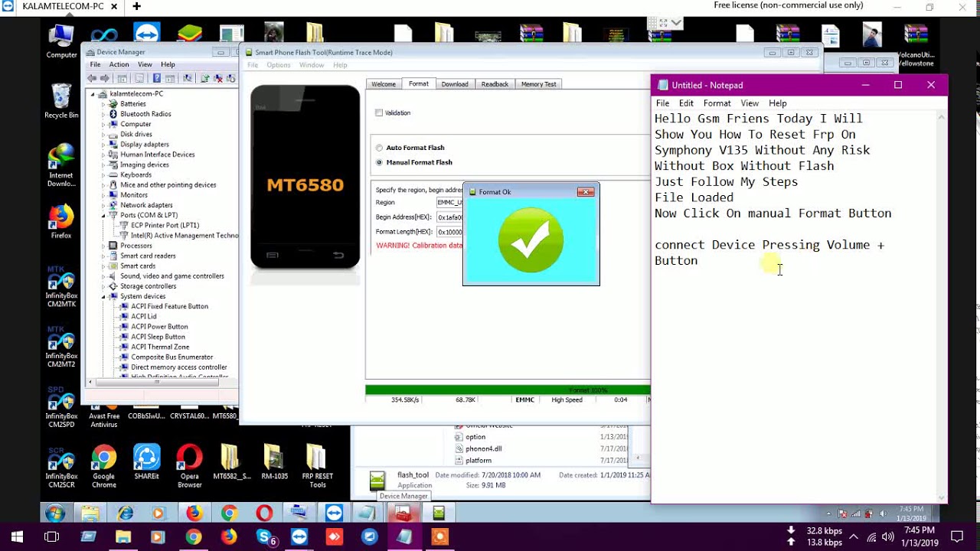Open Device Manager View menu
980x551 pixels.
145,64
